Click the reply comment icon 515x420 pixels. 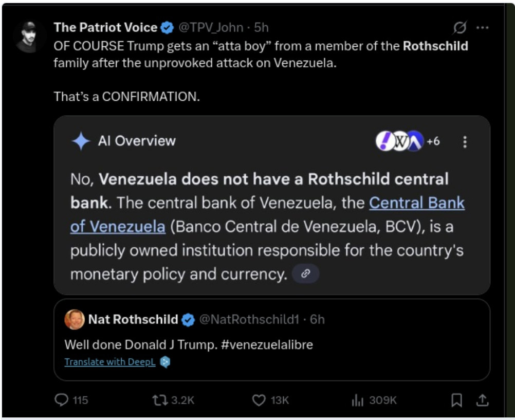point(62,400)
